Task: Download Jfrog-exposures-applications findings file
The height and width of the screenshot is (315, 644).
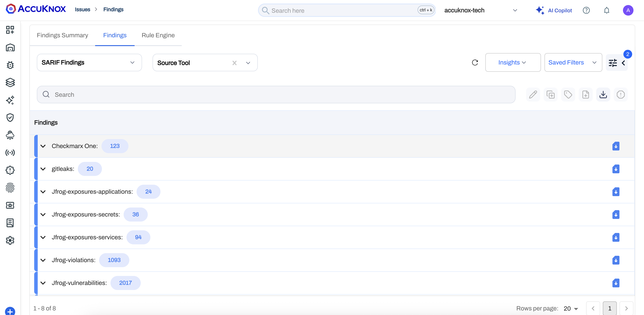Action: click(616, 192)
